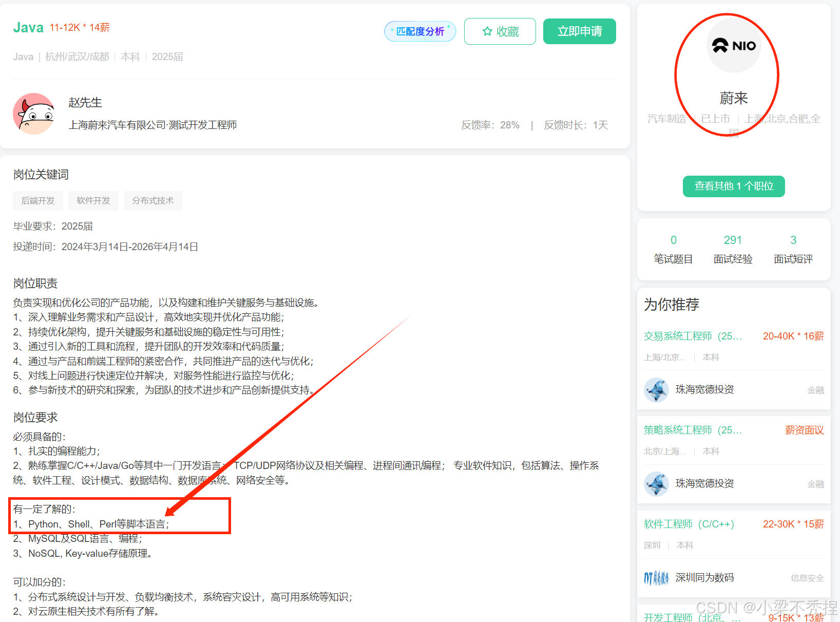Image resolution: width=840 pixels, height=622 pixels.
Task: Click the 岗位关键词 heading
Action: (x=41, y=175)
